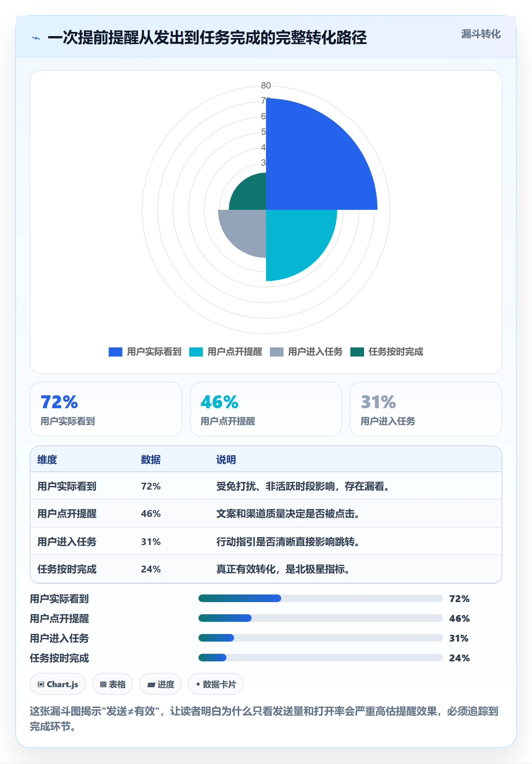Click the 80 axis label on the chart

[x=266, y=86]
